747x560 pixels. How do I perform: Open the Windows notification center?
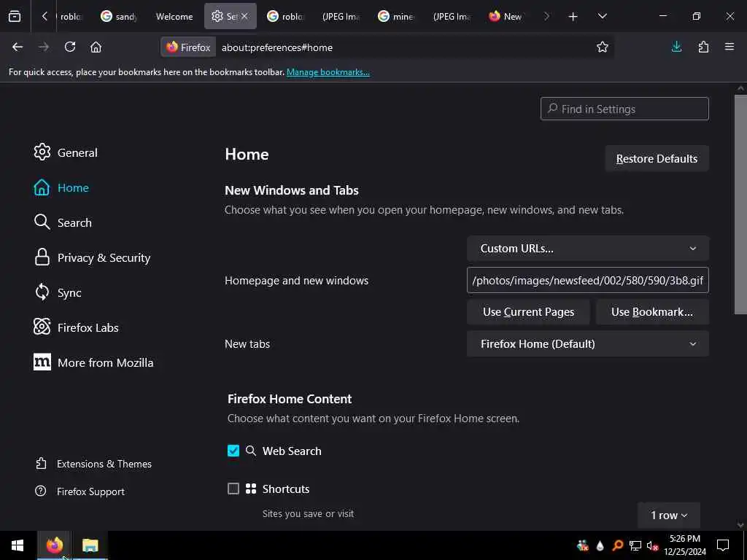[x=723, y=545]
